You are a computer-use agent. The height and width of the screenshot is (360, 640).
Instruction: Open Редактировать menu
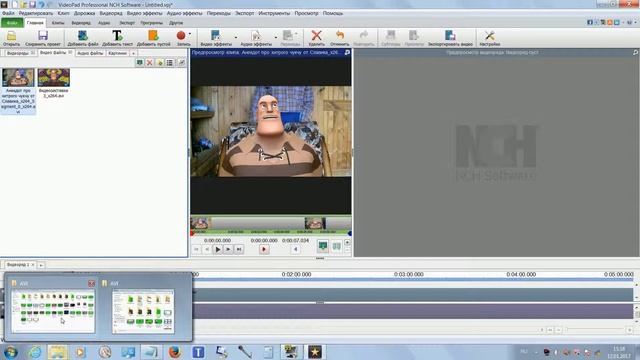pos(36,13)
